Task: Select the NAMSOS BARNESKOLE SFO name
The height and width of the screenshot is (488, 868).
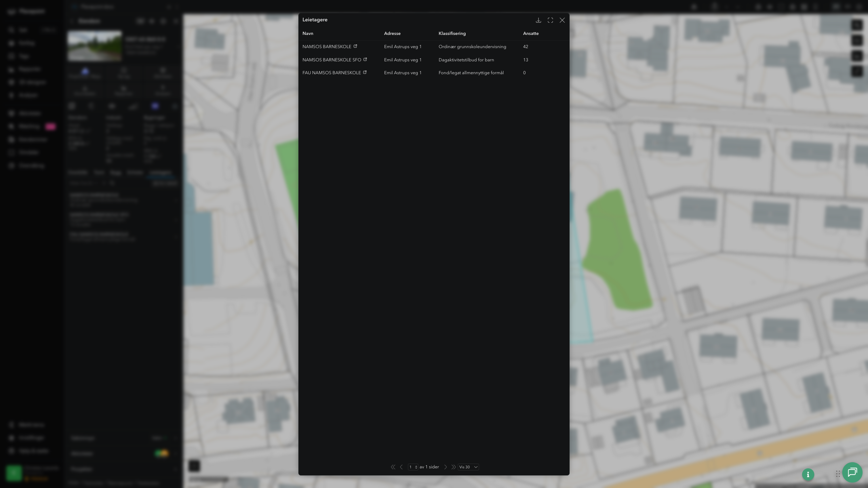Action: (x=332, y=60)
